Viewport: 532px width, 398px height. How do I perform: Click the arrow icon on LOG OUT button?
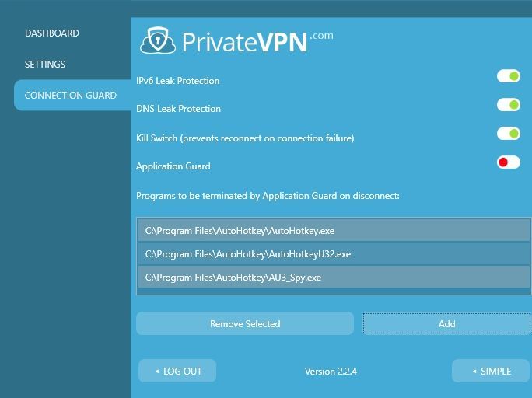coord(157,372)
